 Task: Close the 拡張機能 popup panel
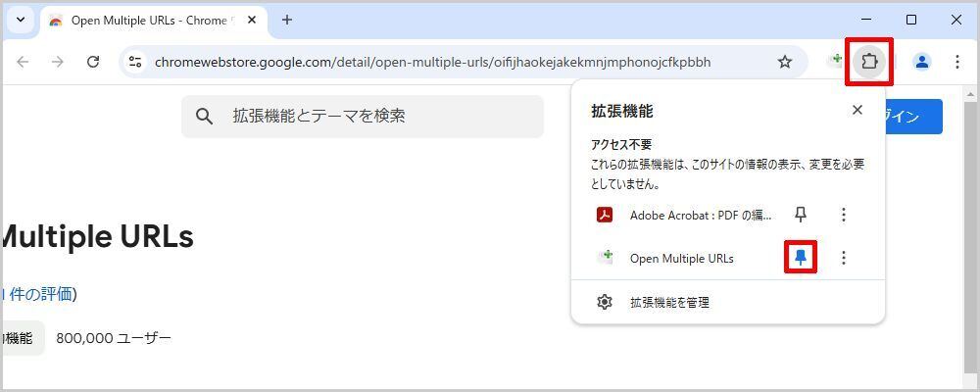(857, 110)
